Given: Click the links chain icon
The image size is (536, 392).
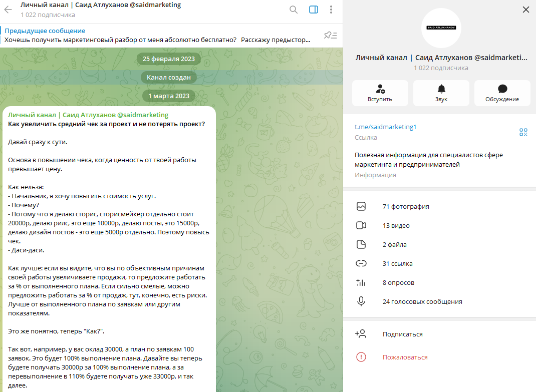Looking at the screenshot, I should point(361,263).
